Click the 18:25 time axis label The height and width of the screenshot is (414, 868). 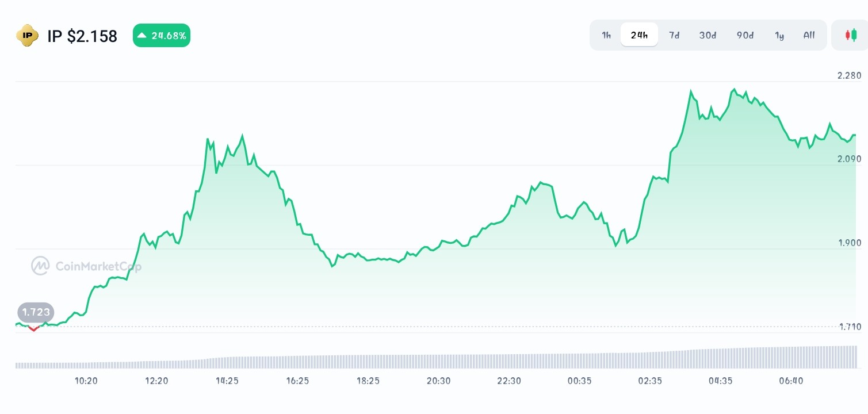tap(368, 381)
